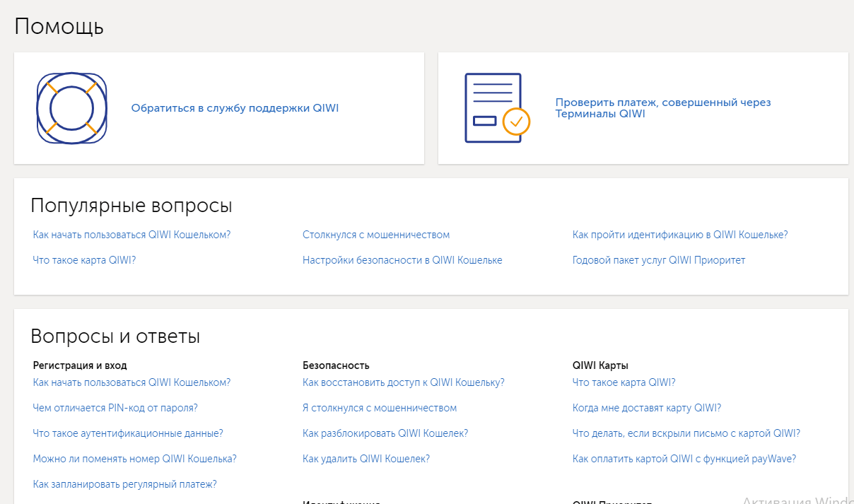Click the 'Вопросы и ответы' section heading
Screen dimensions: 854x504
click(115, 336)
